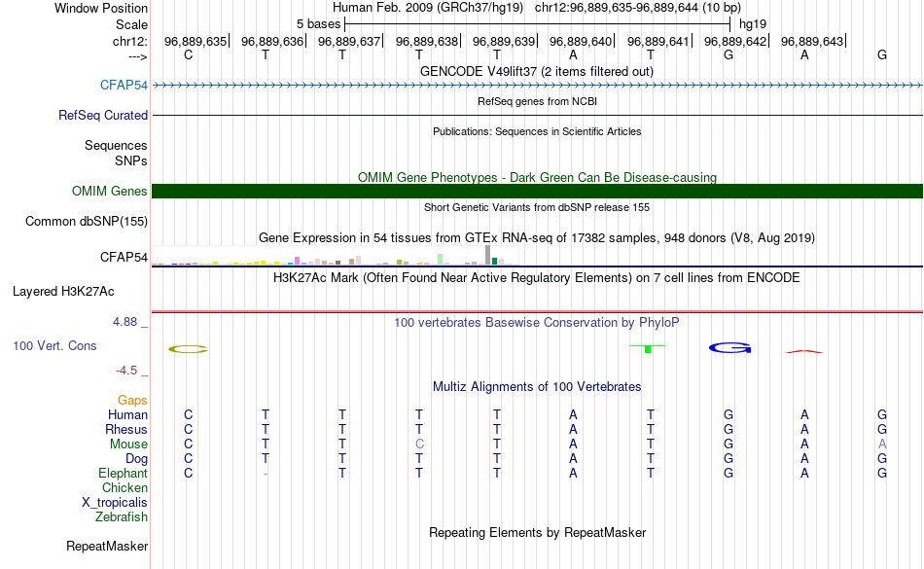Click the GENCODE V49lift37 track title
Image resolution: width=924 pixels, height=569 pixels.
[536, 71]
